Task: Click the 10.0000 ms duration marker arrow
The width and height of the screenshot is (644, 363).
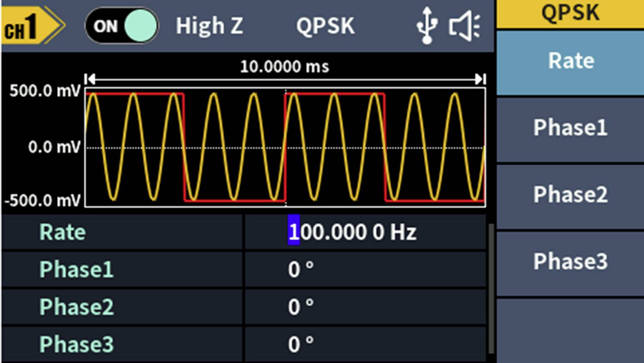Action: coord(284,79)
